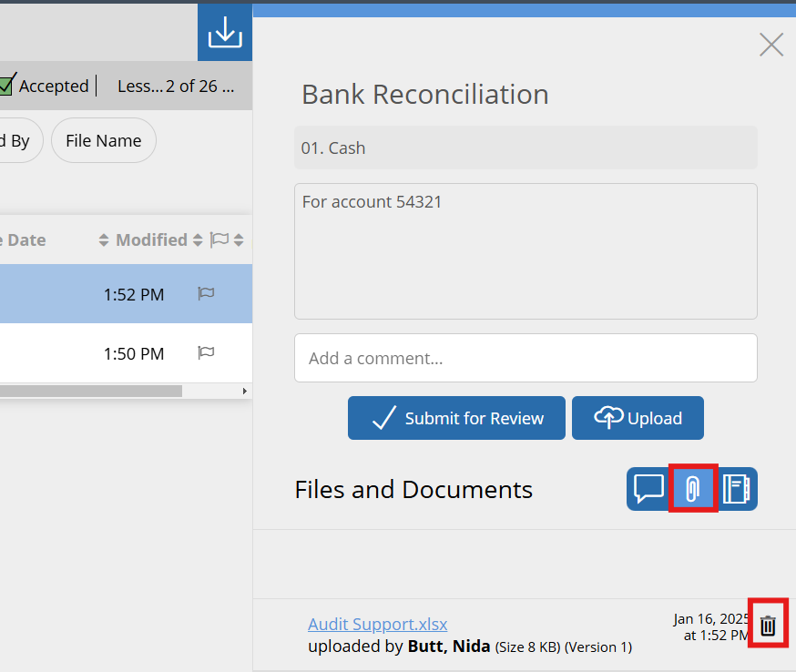The image size is (796, 672).
Task: Click the flag icon in the 1:52 PM row
Action: coord(207,293)
